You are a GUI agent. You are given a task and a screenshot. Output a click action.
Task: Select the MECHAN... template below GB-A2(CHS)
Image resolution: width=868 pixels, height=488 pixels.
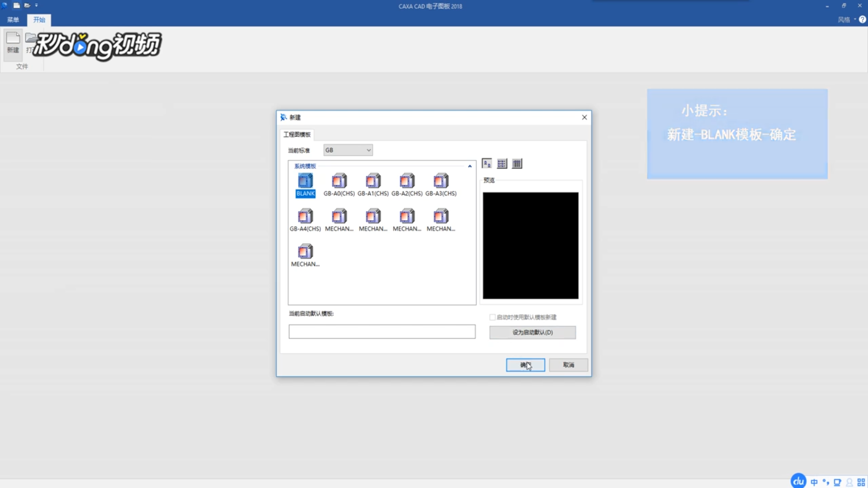pyautogui.click(x=407, y=221)
